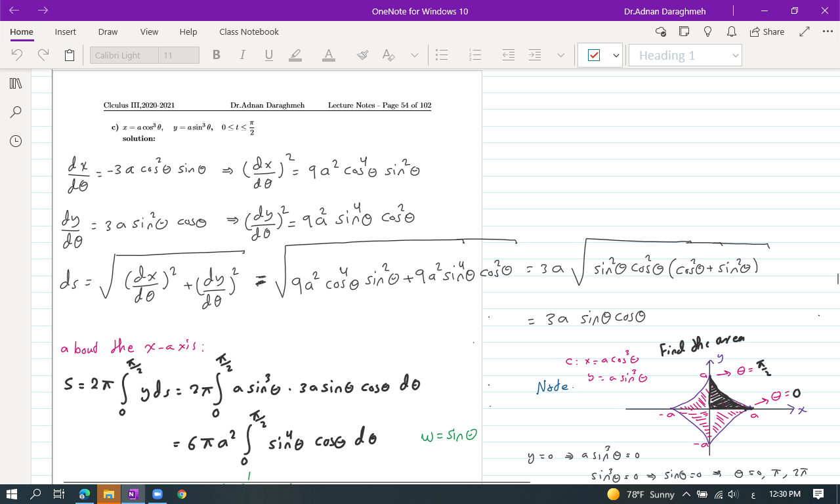Toggle the To Do checkbox tag
The width and height of the screenshot is (840, 504).
tap(593, 56)
